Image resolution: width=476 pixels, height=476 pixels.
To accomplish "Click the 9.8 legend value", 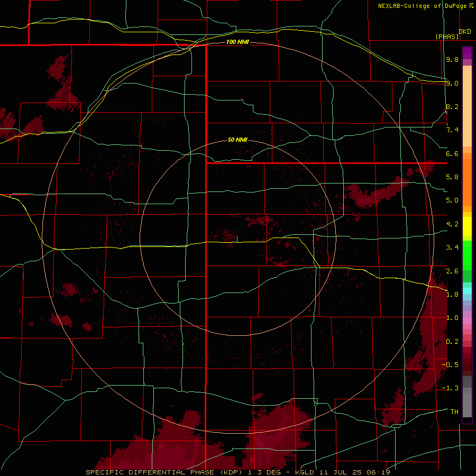I will click(x=452, y=59).
